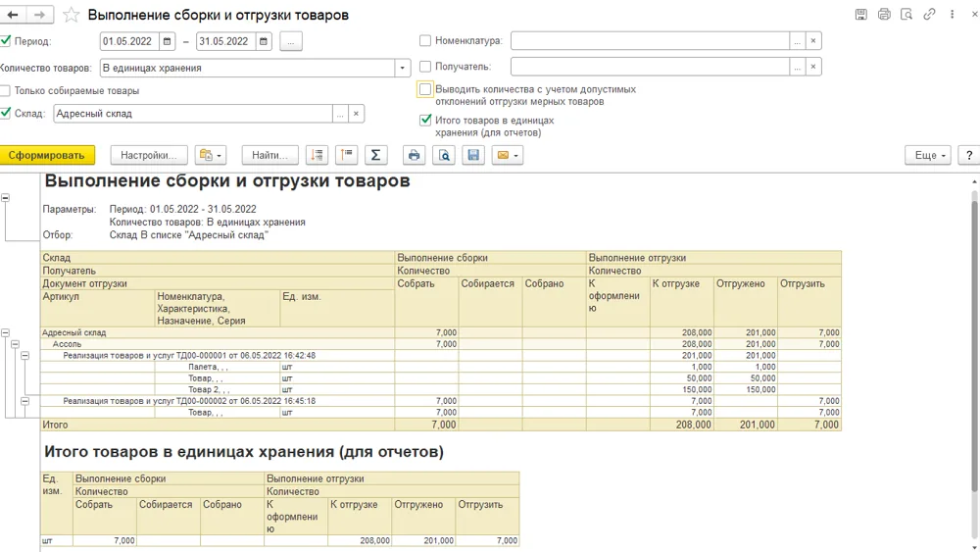
Task: Collapse the report header parameters group
Action: point(5,197)
